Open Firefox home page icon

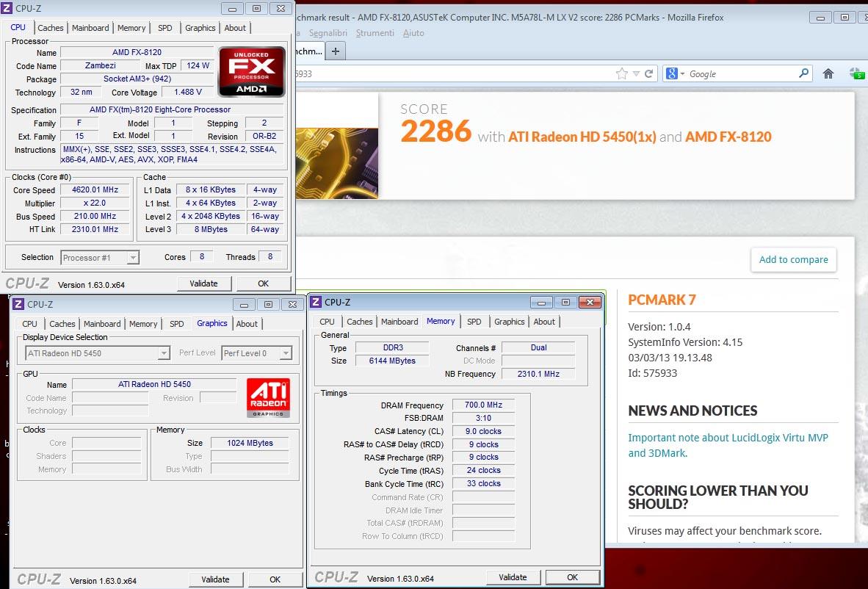tap(828, 73)
